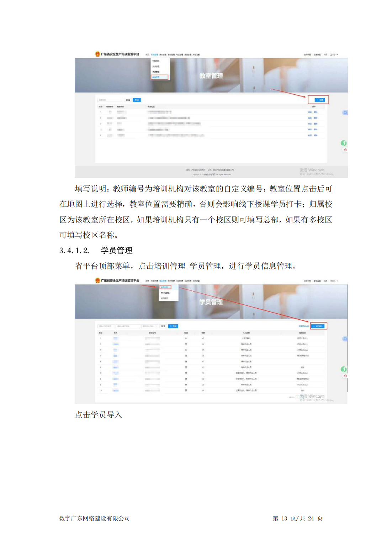Click 删除 link in classroom row 1
Image resolution: width=392 pixels, height=555 pixels.
(316, 112)
